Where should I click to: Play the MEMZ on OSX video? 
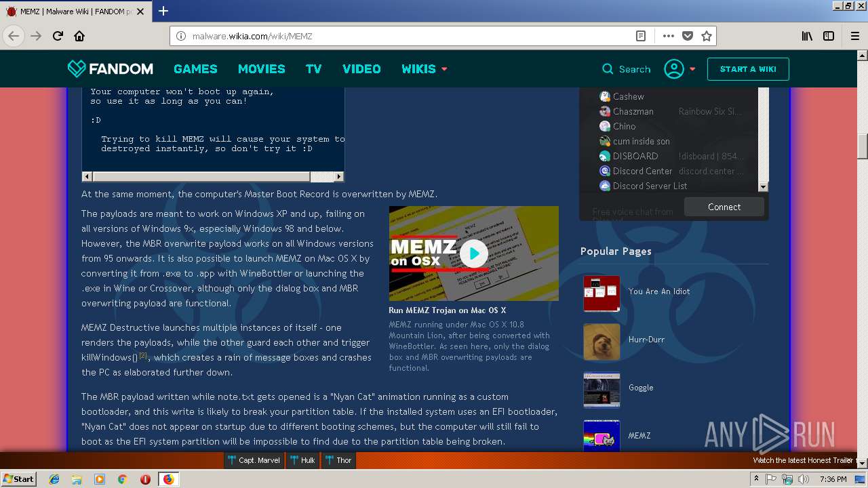coord(473,253)
